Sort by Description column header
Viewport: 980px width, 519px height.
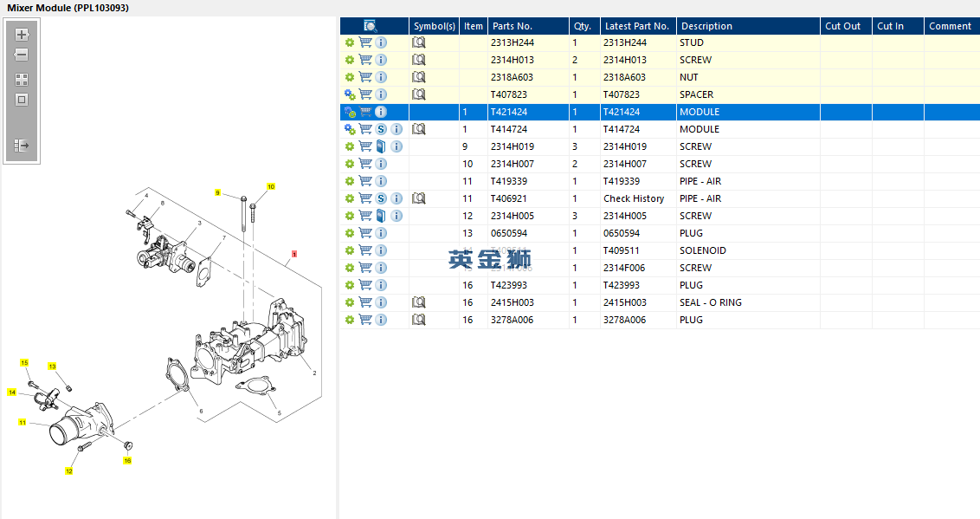pyautogui.click(x=748, y=26)
